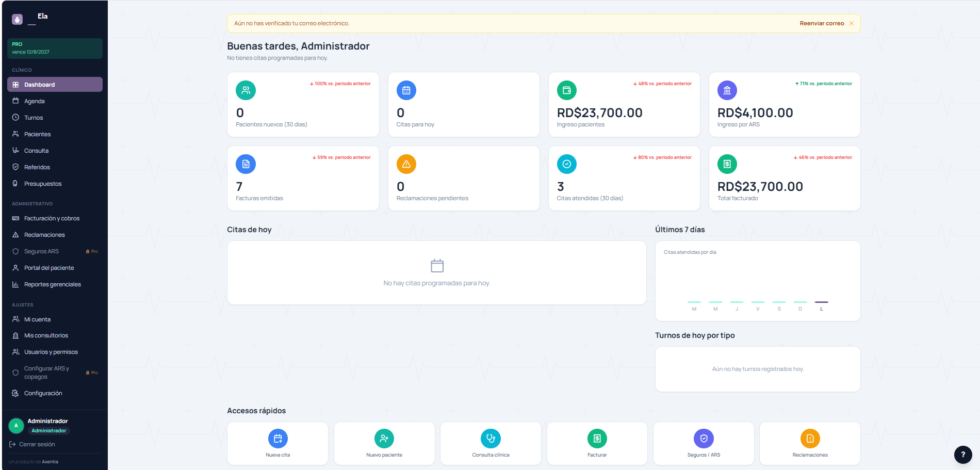
Task: Click the green Facturar icon
Action: (x=597, y=439)
